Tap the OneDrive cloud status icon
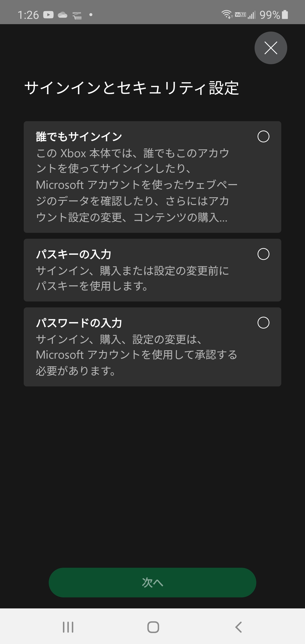Viewport: 305px width, 644px height. tap(62, 15)
